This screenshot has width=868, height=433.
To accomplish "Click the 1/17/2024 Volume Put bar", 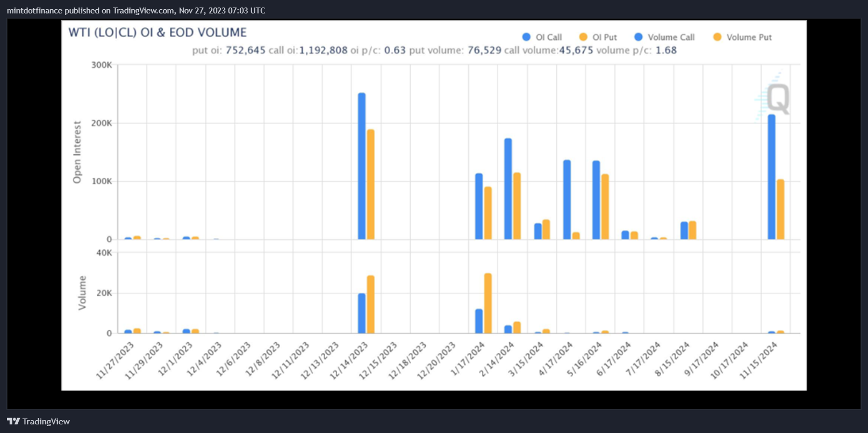I will click(x=488, y=304).
